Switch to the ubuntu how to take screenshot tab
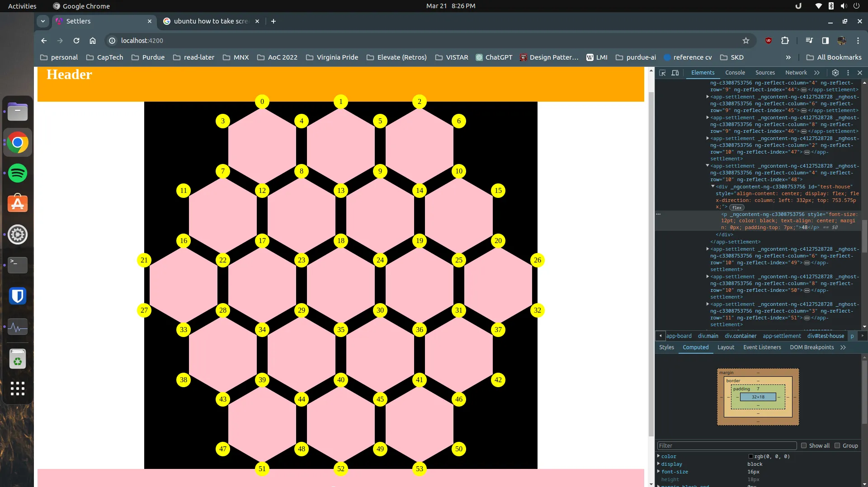 pos(211,21)
